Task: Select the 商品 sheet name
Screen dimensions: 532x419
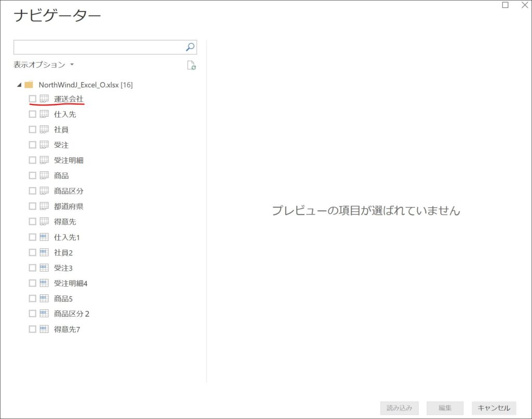Action: point(61,175)
